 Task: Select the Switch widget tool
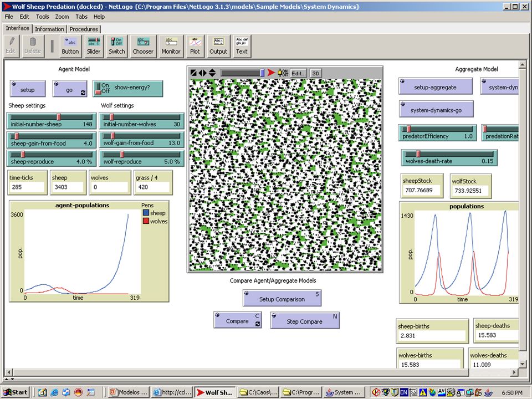pos(117,46)
